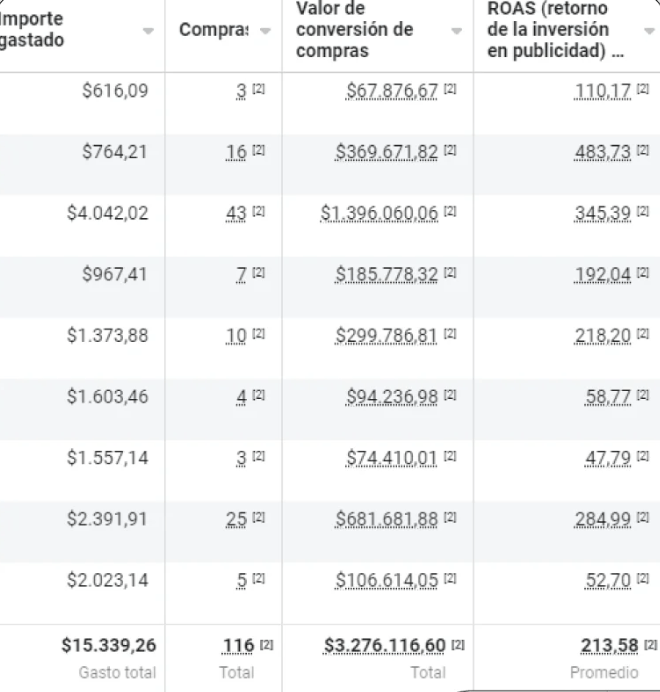Open the Compras column dropdown arrow
The height and width of the screenshot is (692, 660).
tap(265, 31)
